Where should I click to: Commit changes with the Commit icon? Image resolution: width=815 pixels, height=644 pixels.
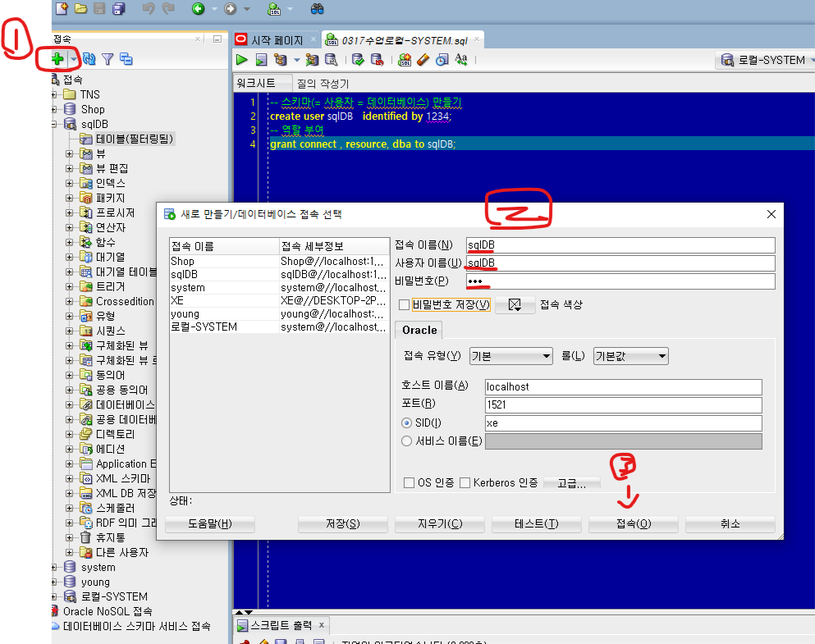point(358,60)
